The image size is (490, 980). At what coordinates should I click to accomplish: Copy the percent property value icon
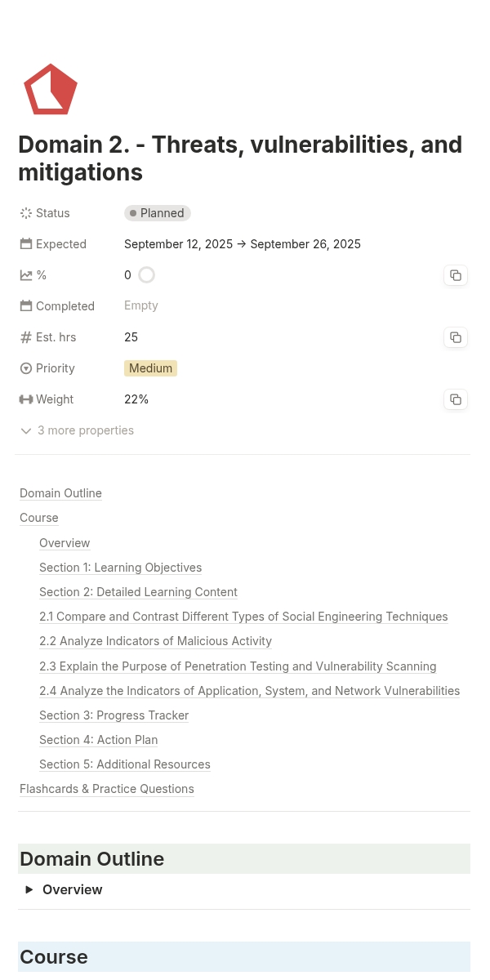tap(456, 275)
